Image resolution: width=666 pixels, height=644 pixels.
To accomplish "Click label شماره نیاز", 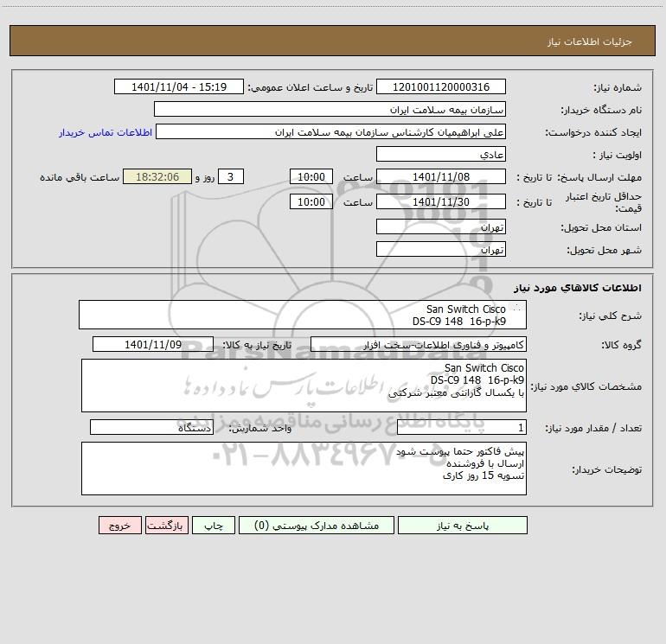I will pyautogui.click(x=618, y=87).
